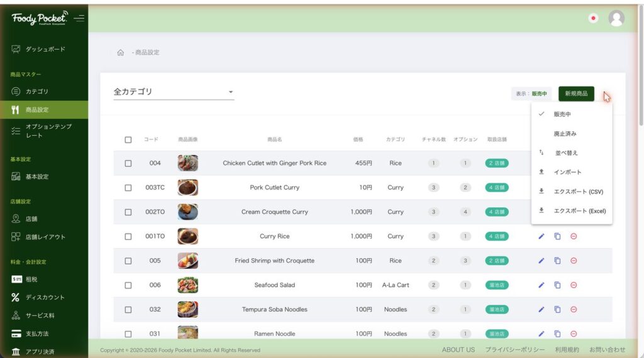Click the Japanese flag language icon

pyautogui.click(x=593, y=18)
